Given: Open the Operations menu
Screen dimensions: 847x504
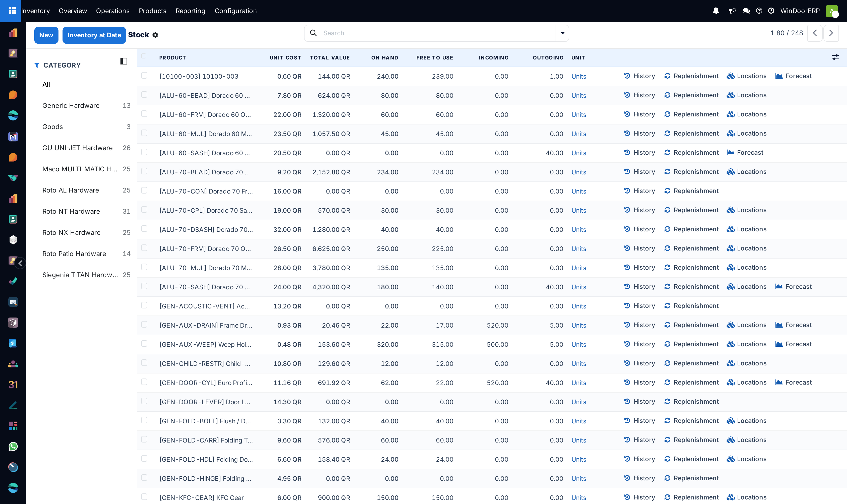Looking at the screenshot, I should point(113,11).
